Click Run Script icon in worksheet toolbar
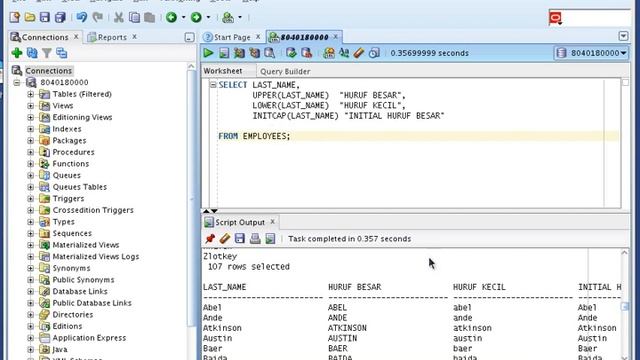 (x=224, y=53)
